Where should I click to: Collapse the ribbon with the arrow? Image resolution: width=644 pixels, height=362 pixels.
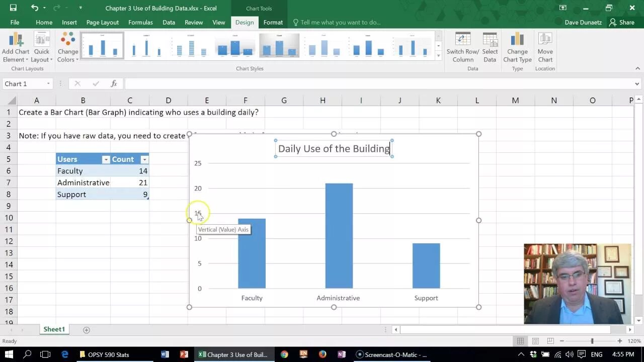(x=638, y=69)
